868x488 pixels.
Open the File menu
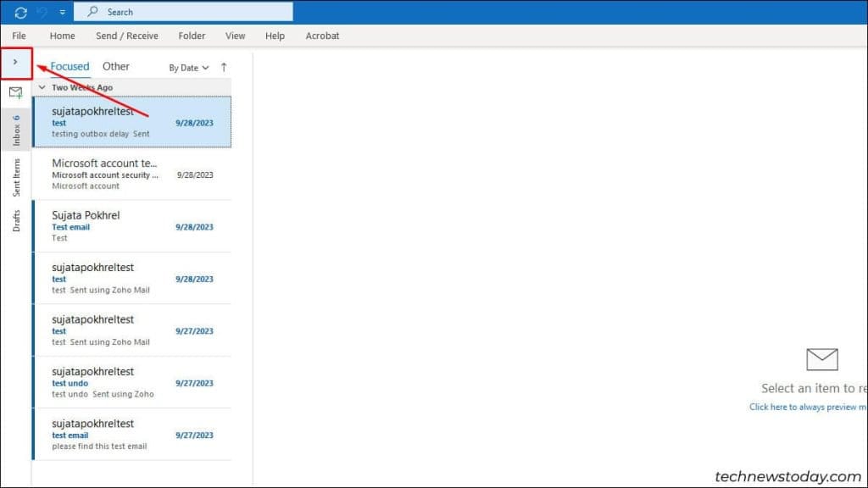point(19,36)
